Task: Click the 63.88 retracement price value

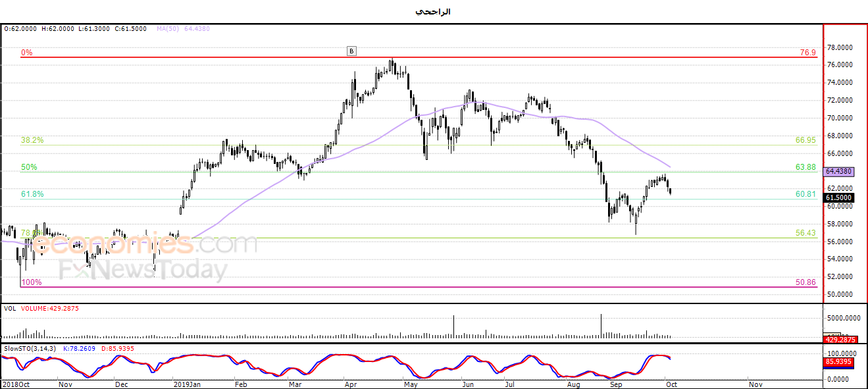Action: pos(805,167)
